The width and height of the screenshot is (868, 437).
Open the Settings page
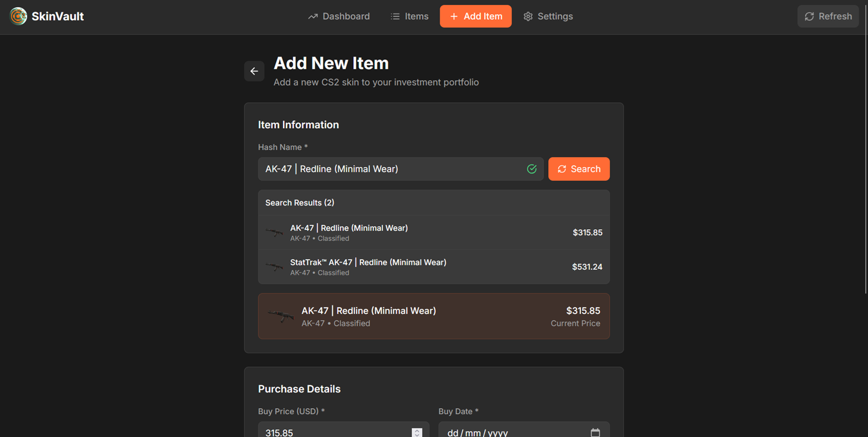tap(548, 16)
